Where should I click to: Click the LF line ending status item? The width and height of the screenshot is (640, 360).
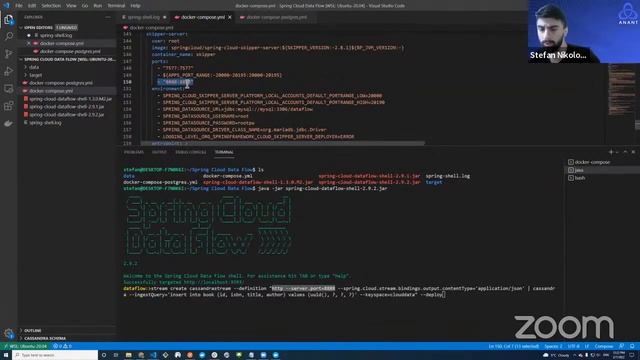(587, 346)
